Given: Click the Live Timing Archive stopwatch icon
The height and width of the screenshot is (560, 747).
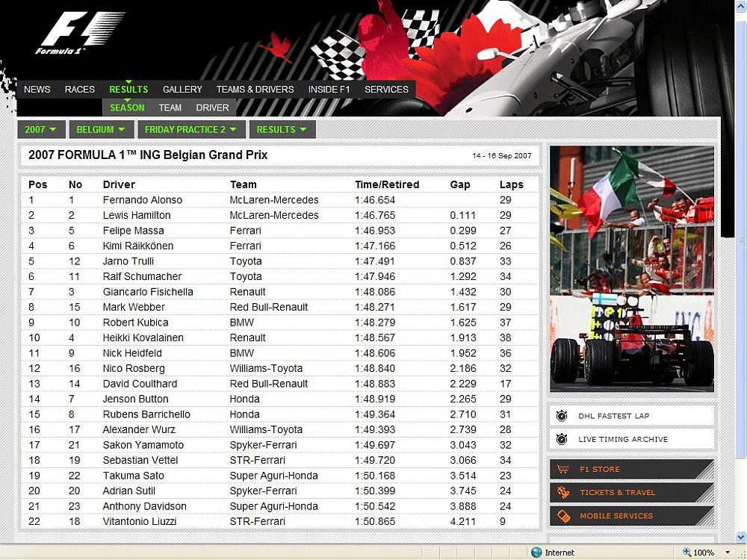Looking at the screenshot, I should click(x=562, y=439).
